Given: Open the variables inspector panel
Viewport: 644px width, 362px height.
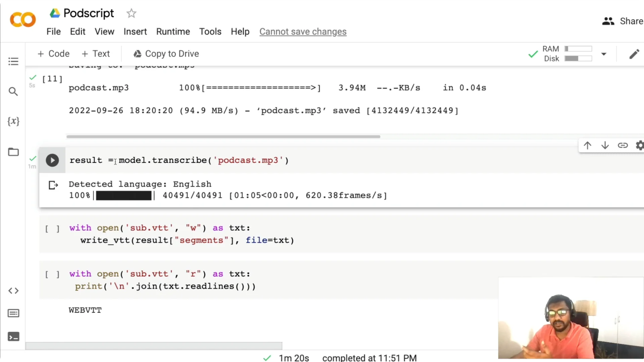Looking at the screenshot, I should [13, 121].
